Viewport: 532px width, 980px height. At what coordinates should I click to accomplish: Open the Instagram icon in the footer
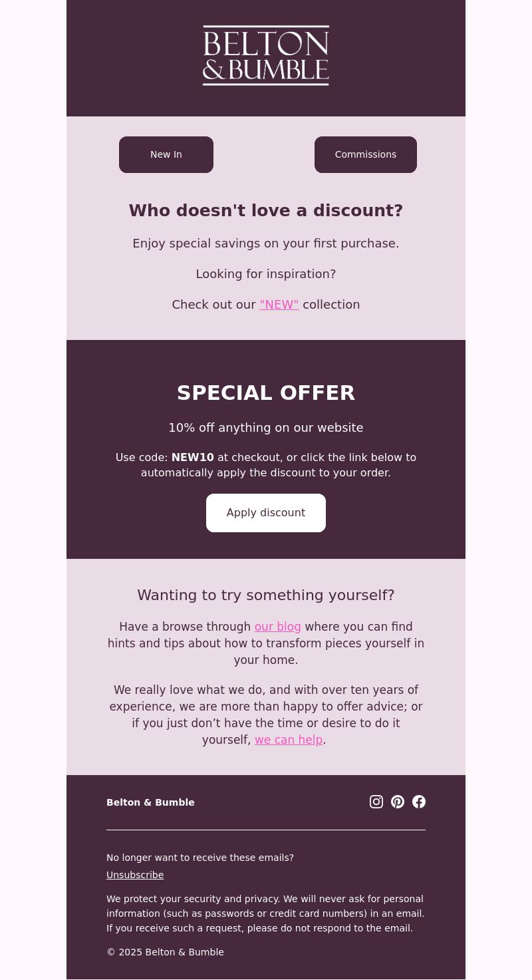376,802
